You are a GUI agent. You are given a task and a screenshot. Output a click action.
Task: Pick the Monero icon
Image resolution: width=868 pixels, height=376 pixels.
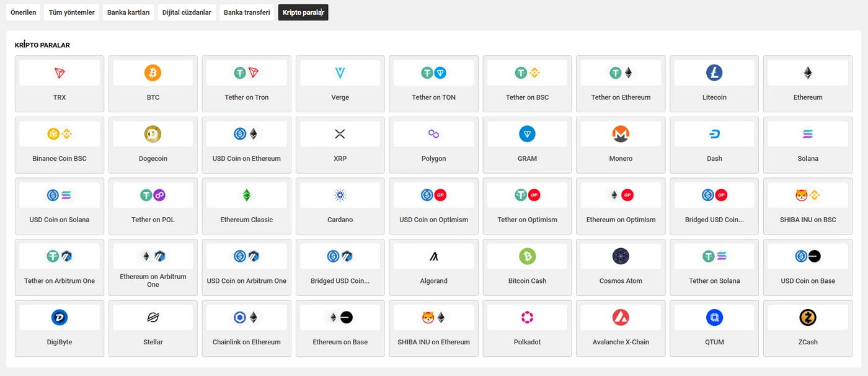pyautogui.click(x=621, y=134)
